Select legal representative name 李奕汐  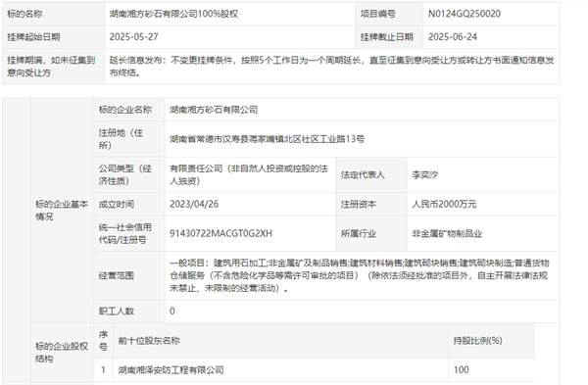[425, 174]
